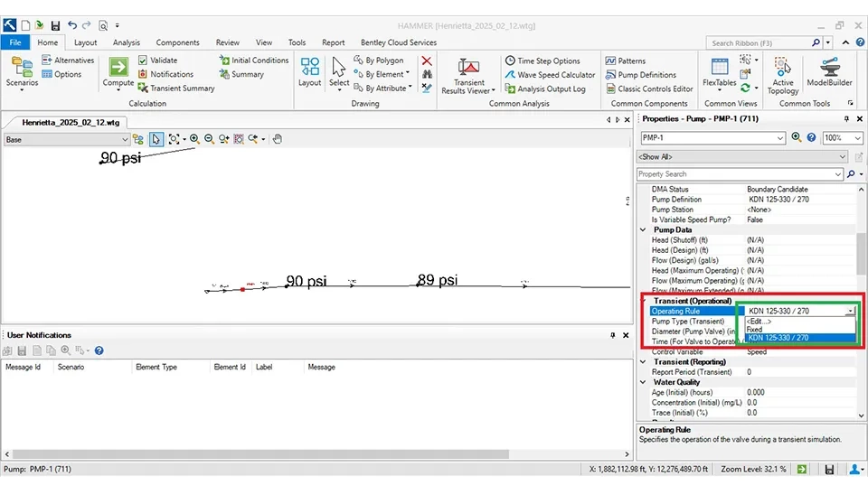Screen dimensions: 868x495
Task: Click the Property Search input field
Action: click(738, 173)
